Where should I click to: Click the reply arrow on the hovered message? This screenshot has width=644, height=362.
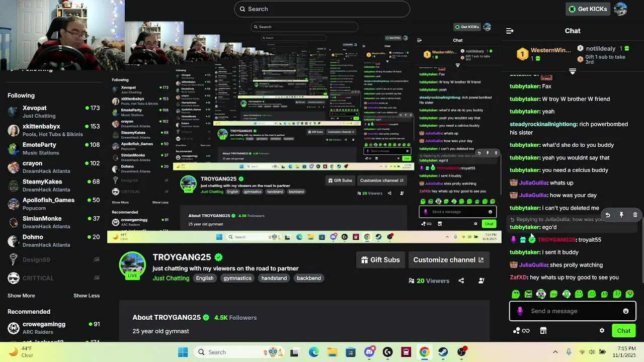pos(607,215)
